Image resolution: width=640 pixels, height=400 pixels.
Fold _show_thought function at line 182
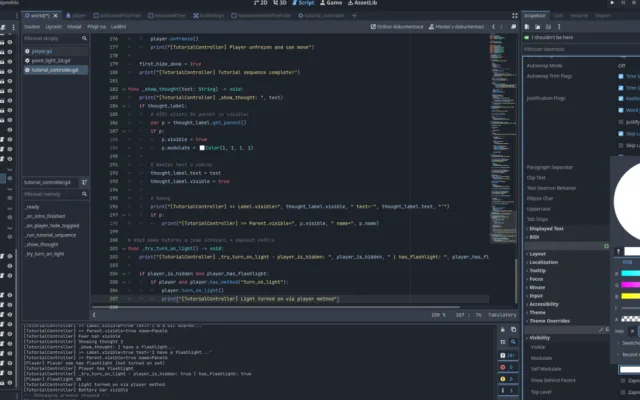click(x=123, y=89)
